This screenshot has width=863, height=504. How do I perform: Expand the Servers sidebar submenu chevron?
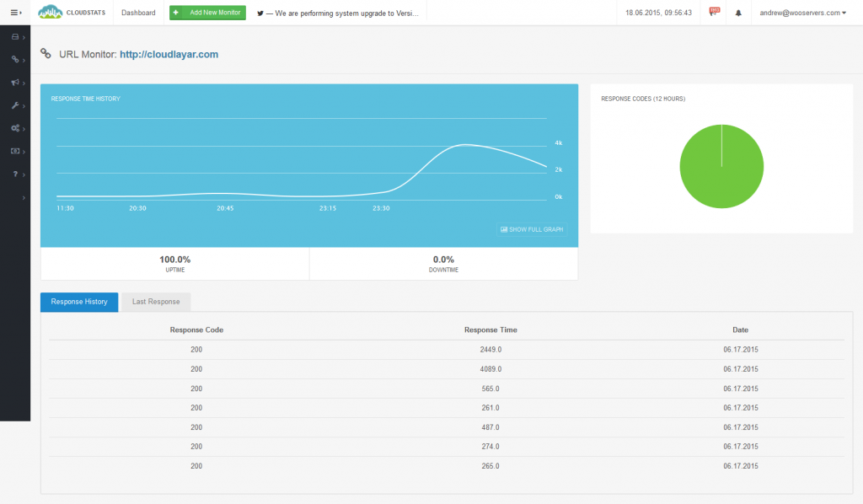(24, 36)
